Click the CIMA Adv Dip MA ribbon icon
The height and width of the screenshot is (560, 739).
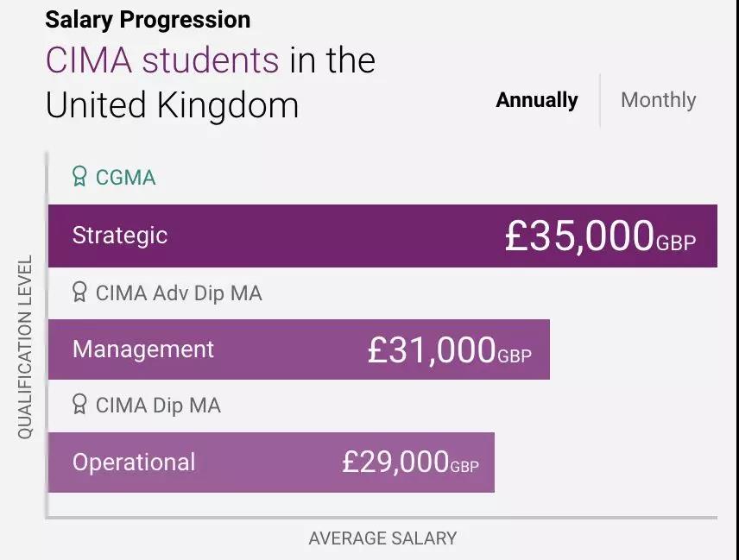coord(80,293)
